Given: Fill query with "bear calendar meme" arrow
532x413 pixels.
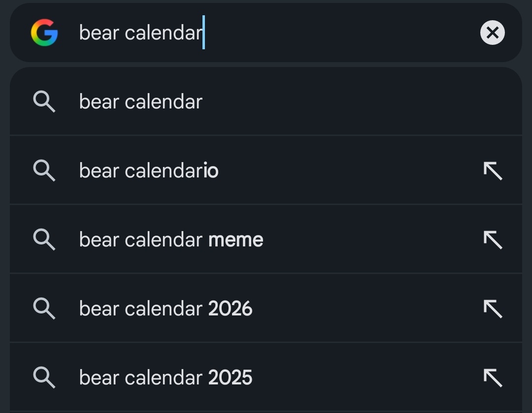Looking at the screenshot, I should [492, 240].
